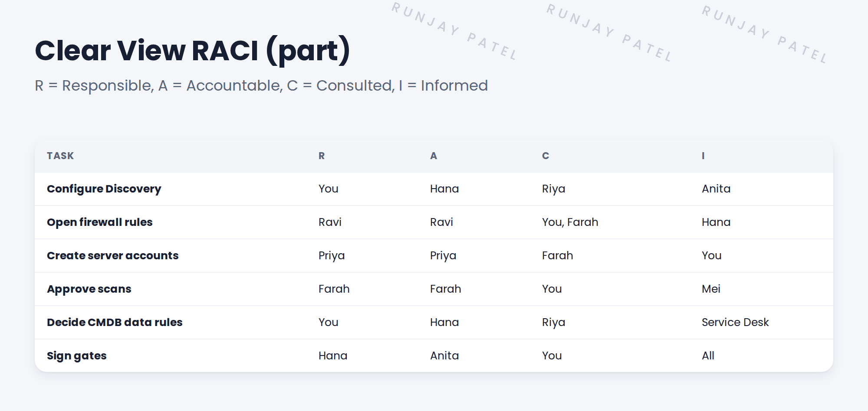Click 'Hana' in Decide CMDB data rules row
This screenshot has height=411, width=868.
coord(444,322)
